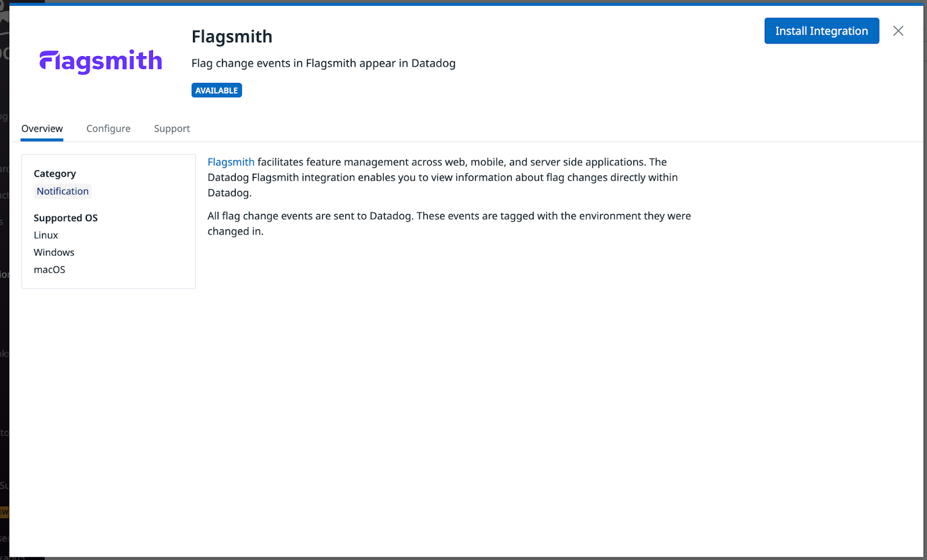Click the Flagsmith dialog title

(232, 36)
